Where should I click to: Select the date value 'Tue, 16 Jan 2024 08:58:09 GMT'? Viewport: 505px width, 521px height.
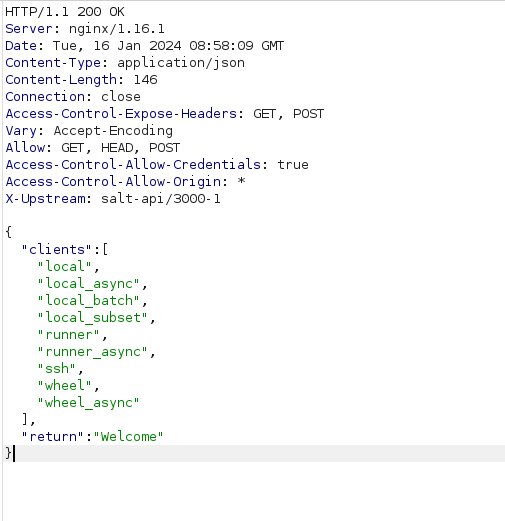tap(168, 46)
